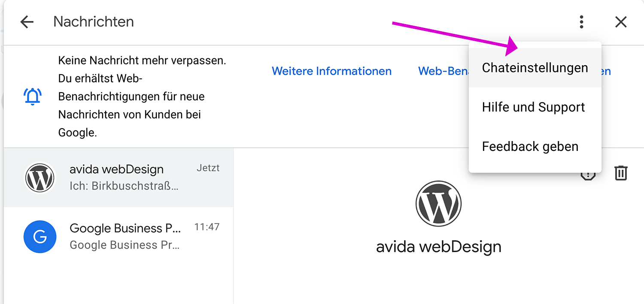The image size is (644, 304).
Task: Select Chateinstellungen from the dropdown menu
Action: [535, 68]
